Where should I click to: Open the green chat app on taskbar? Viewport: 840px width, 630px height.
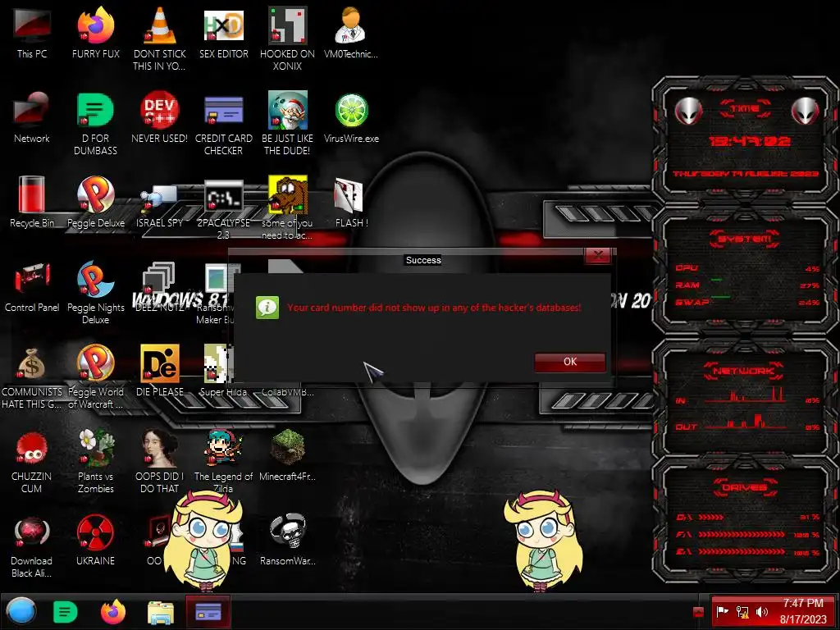(66, 612)
